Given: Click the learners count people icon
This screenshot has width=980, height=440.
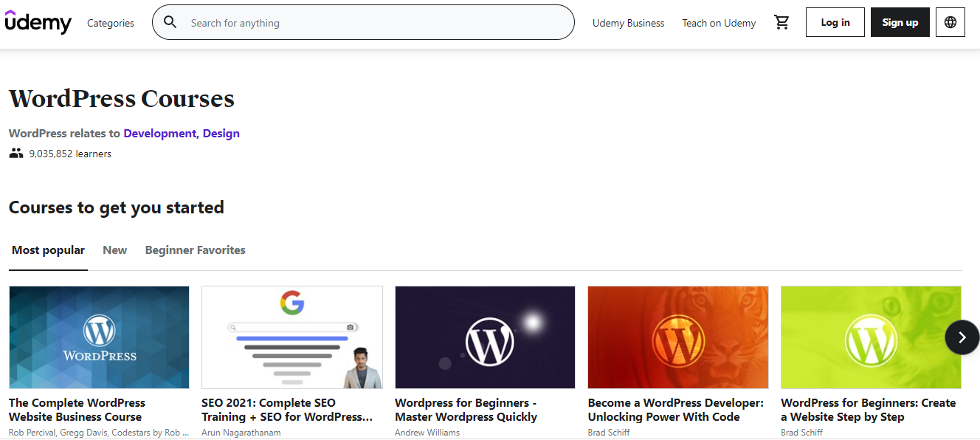Looking at the screenshot, I should (15, 153).
